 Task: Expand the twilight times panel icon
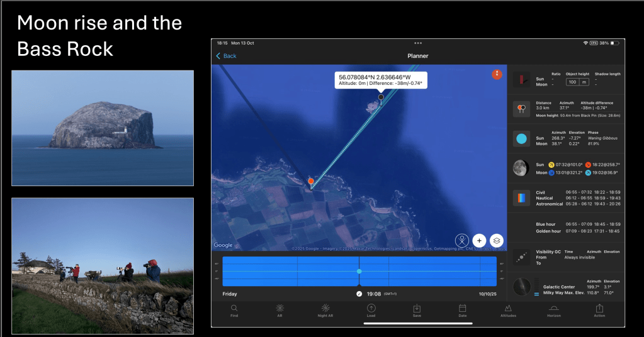coord(521,198)
